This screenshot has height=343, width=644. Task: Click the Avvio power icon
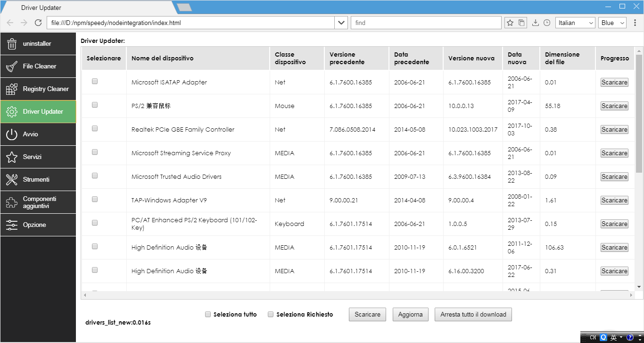click(12, 134)
